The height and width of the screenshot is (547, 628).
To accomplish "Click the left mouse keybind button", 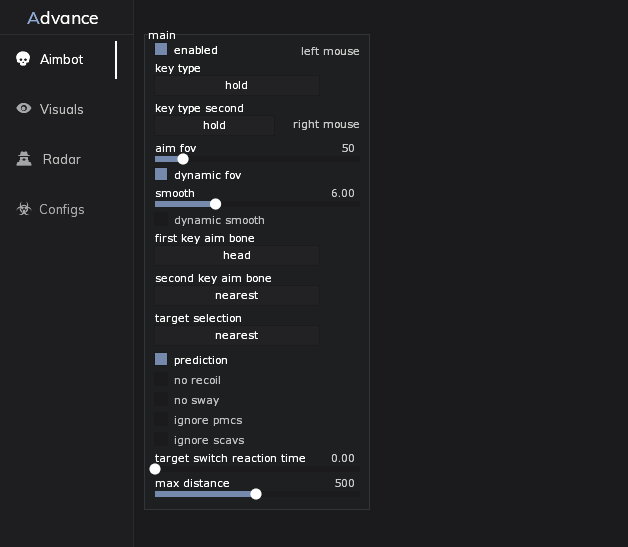I will click(329, 51).
